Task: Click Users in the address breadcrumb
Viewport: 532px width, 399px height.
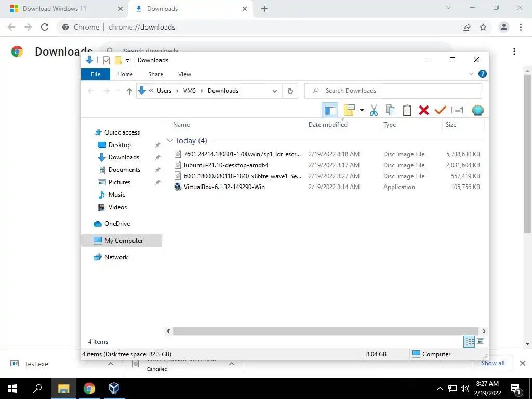Action: [x=164, y=91]
